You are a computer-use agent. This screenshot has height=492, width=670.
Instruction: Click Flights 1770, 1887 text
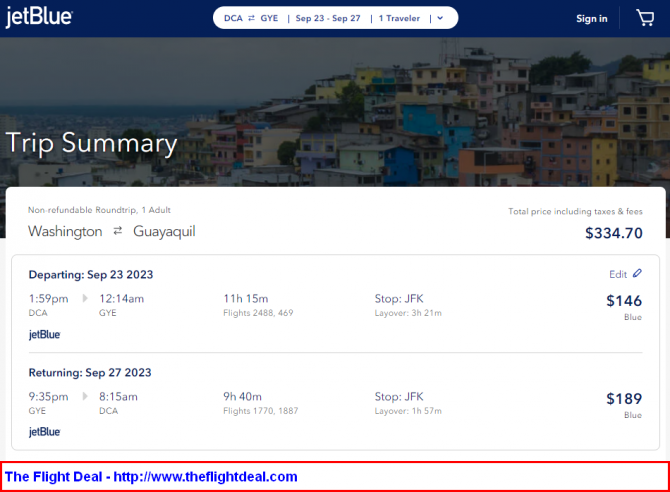pos(261,411)
